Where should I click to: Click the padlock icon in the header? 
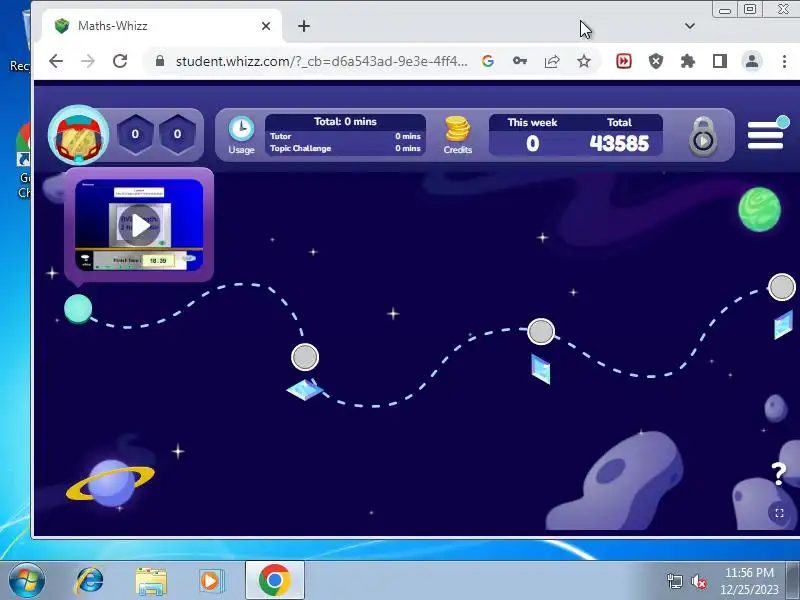pyautogui.click(x=703, y=137)
